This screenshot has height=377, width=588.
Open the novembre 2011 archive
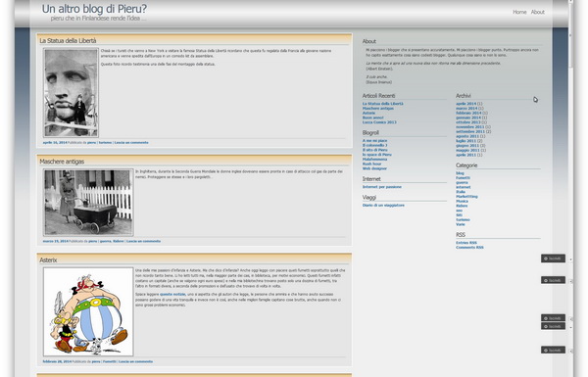tap(470, 127)
